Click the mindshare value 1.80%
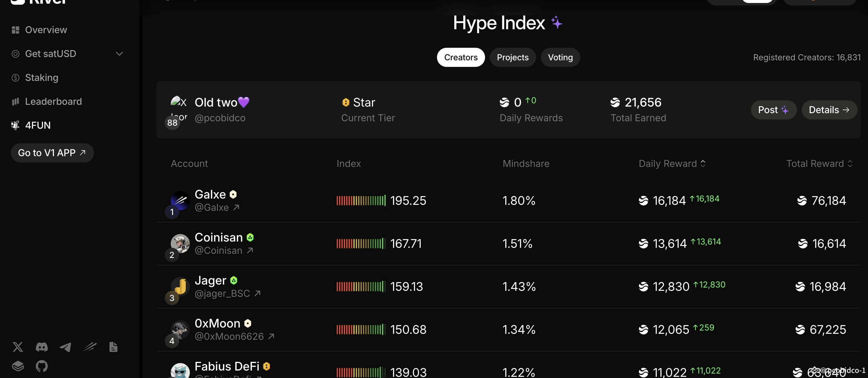Image resolution: width=868 pixels, height=378 pixels. point(519,201)
